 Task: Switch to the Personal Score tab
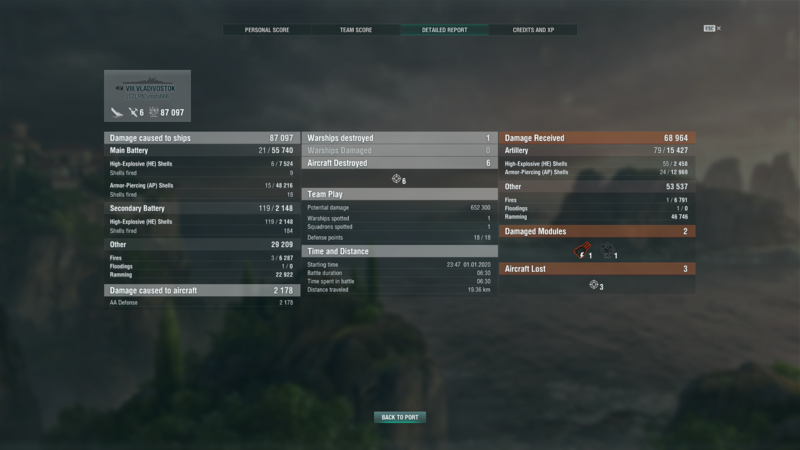(267, 30)
